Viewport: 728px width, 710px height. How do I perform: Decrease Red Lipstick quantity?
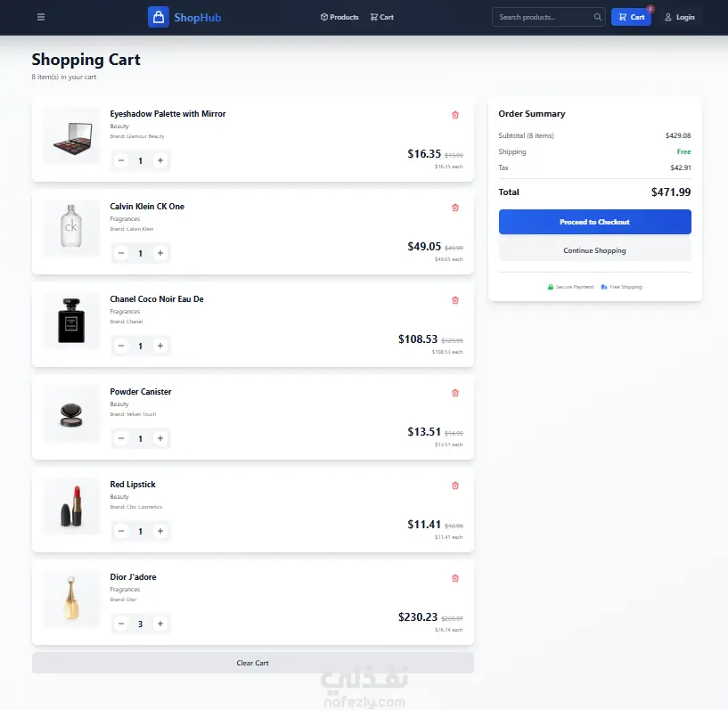121,531
